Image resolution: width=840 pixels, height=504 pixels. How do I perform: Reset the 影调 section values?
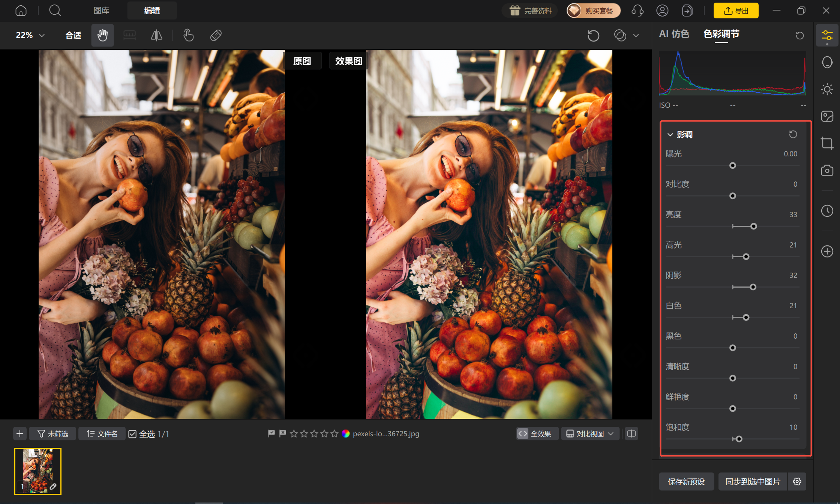tap(793, 134)
